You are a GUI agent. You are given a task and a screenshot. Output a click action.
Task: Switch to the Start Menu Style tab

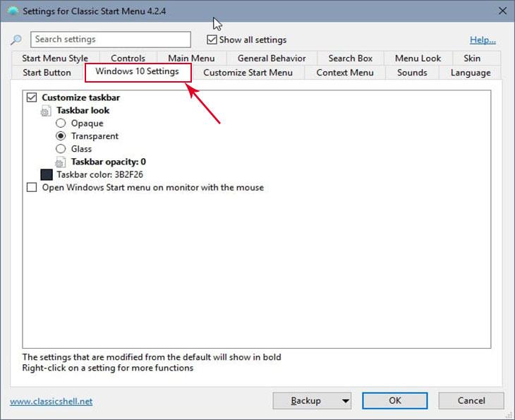pyautogui.click(x=55, y=58)
